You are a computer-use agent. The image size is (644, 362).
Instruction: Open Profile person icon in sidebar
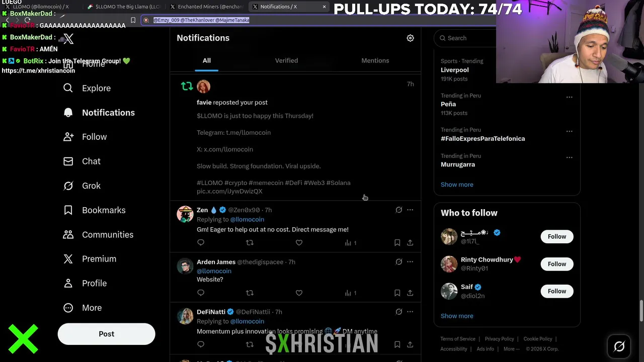click(x=68, y=284)
